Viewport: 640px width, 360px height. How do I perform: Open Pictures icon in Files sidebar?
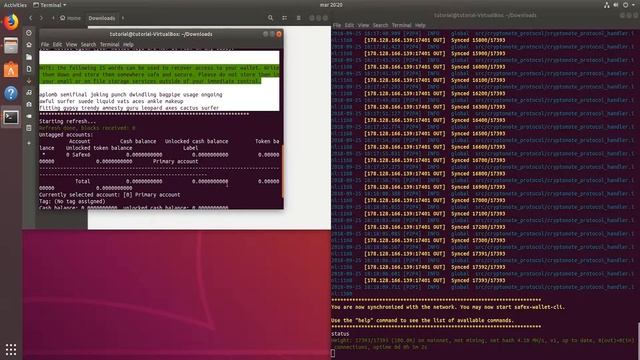click(29, 104)
